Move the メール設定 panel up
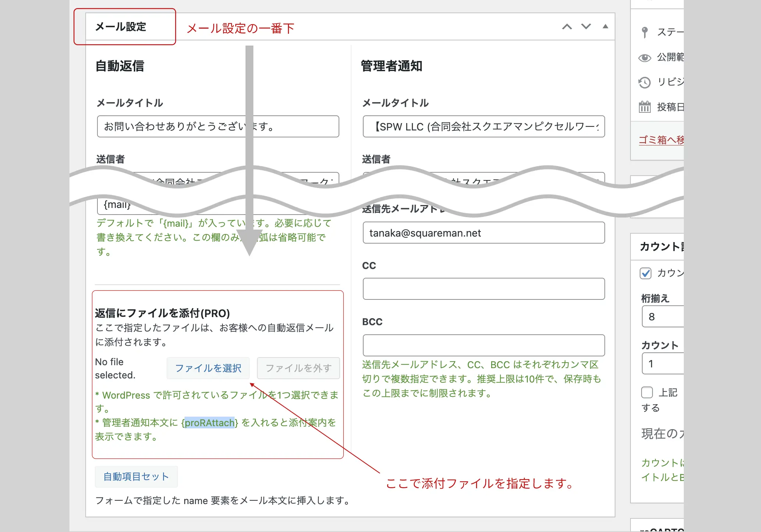Image resolution: width=761 pixels, height=532 pixels. [x=567, y=26]
